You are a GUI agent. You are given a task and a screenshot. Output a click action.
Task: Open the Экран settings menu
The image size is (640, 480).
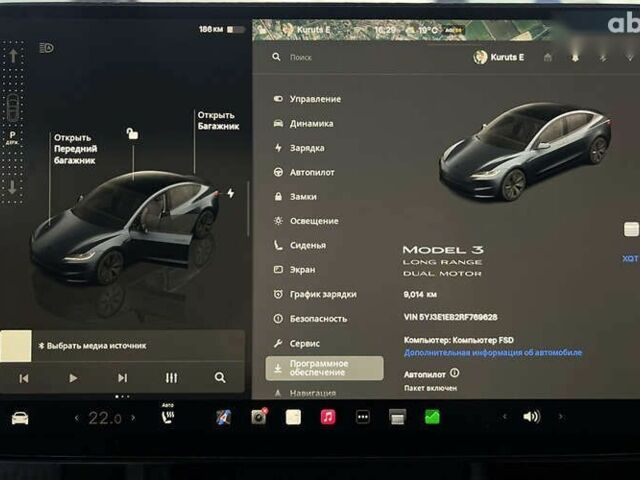294,270
